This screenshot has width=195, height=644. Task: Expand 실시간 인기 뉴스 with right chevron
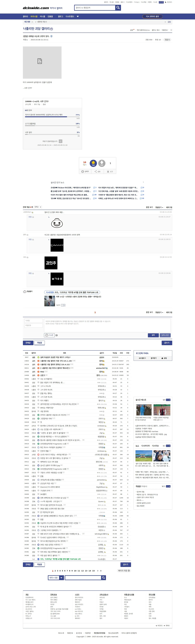click(x=143, y=182)
